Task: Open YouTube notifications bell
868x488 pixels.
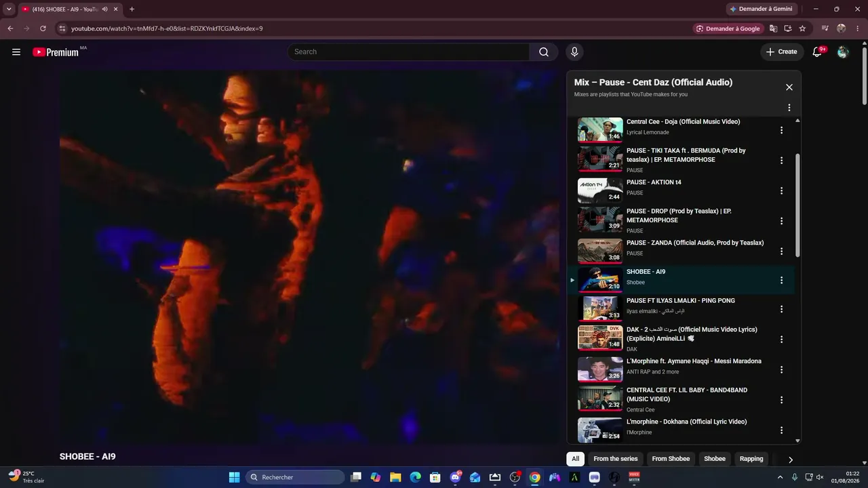Action: [x=818, y=52]
